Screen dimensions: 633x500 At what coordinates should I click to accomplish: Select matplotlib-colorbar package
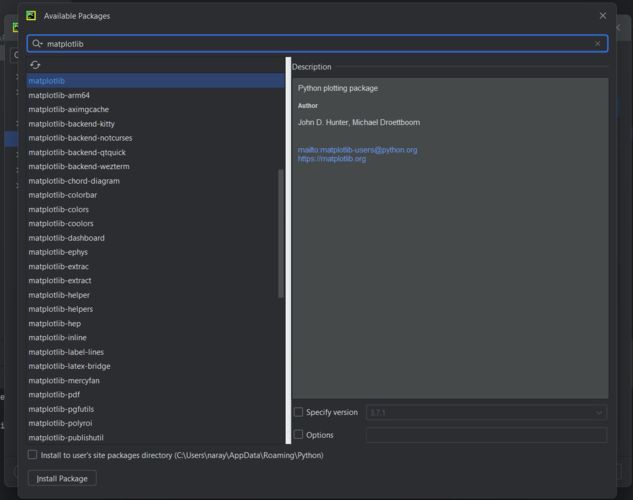(155, 195)
